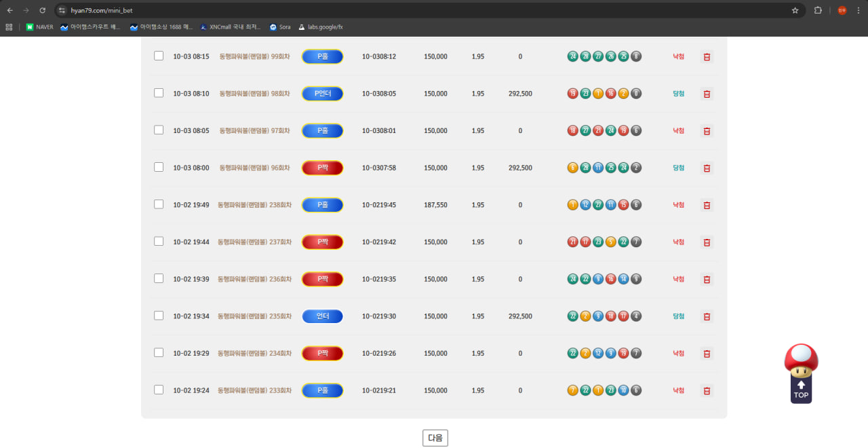Open labs.google/fx bookmark
The image size is (868, 448).
[x=321, y=27]
